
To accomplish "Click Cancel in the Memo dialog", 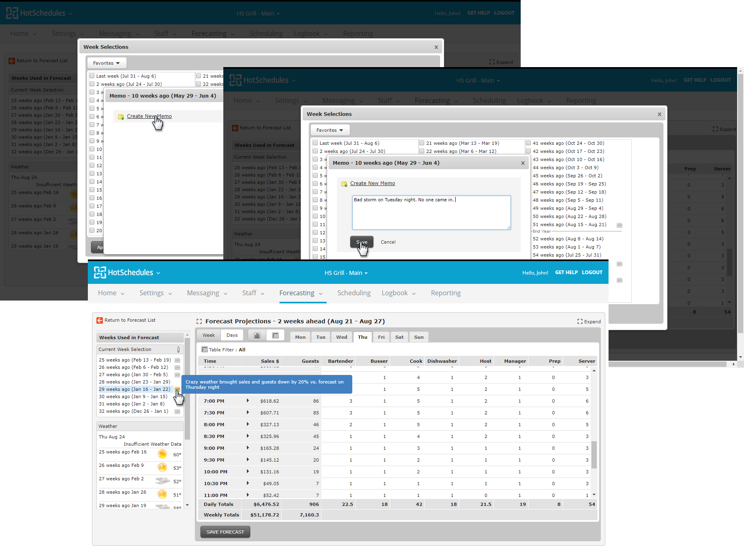I will click(x=388, y=242).
